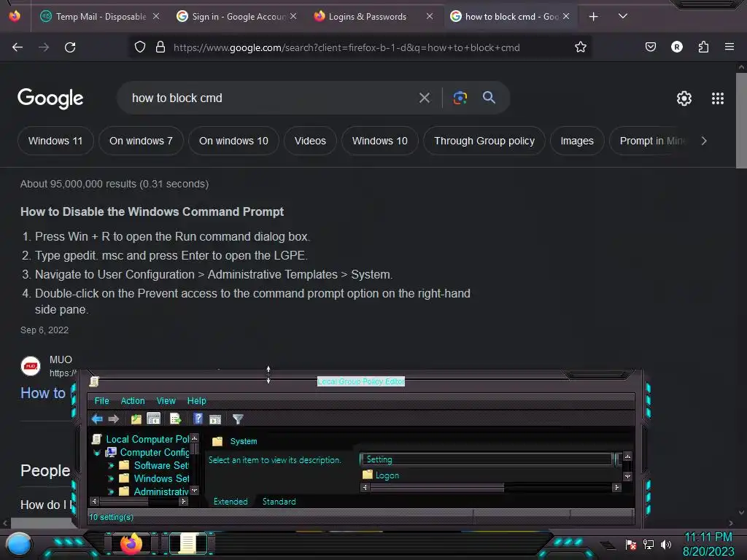Open the Google apps grid

point(718,98)
